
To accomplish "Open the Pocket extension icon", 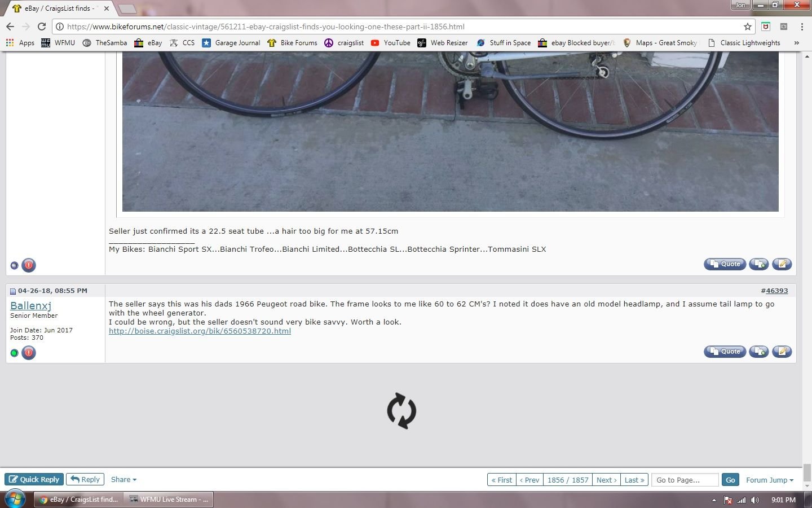I will click(x=766, y=27).
